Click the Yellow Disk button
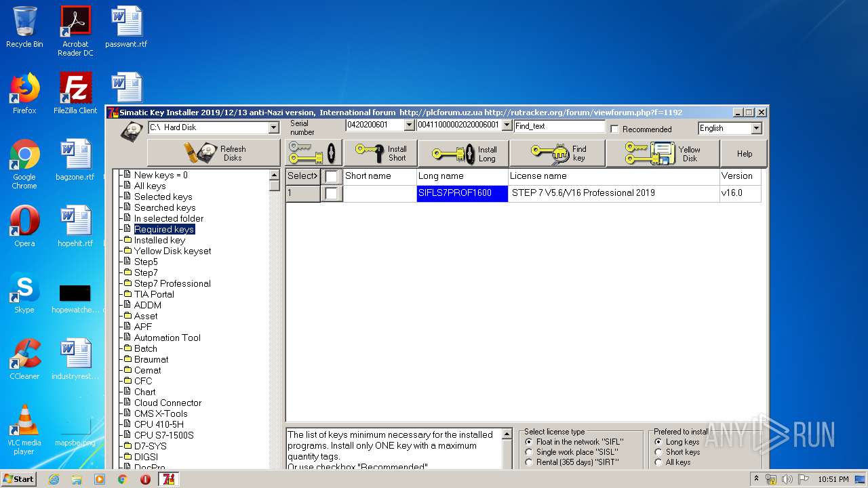868x488 pixels. [663, 153]
